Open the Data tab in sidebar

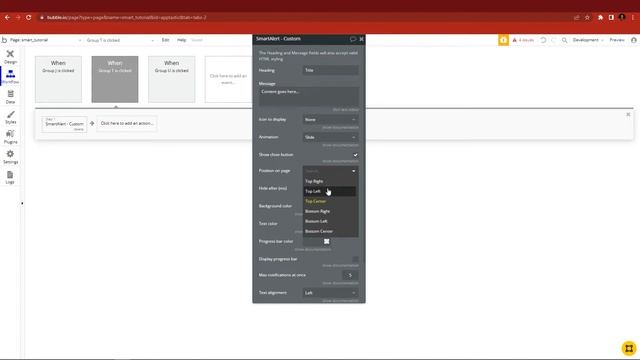click(x=10, y=97)
